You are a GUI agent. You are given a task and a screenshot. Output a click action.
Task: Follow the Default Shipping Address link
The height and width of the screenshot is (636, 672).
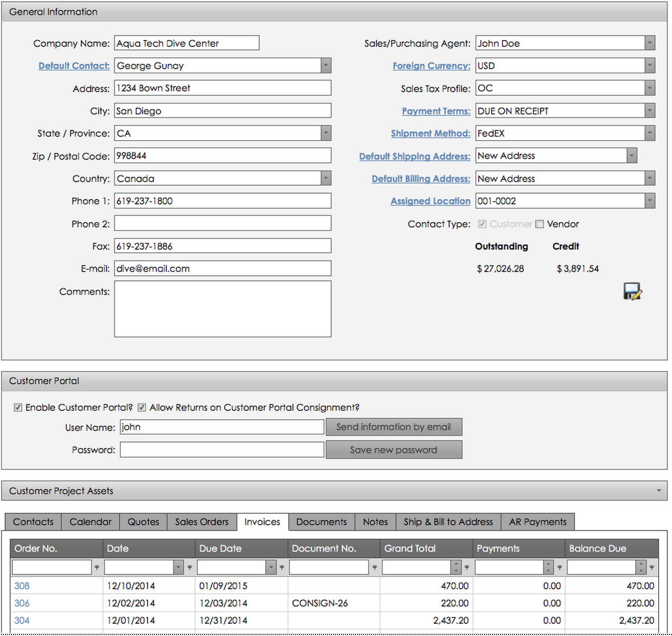415,156
